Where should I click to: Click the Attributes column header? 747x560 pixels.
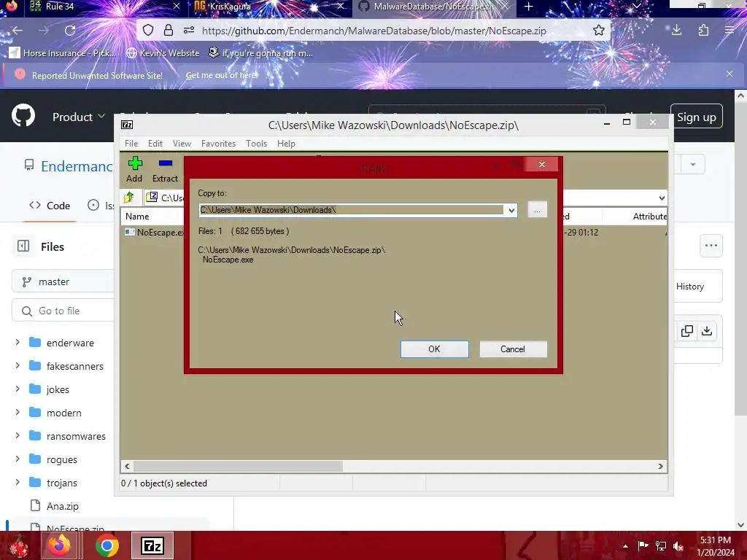pos(649,216)
